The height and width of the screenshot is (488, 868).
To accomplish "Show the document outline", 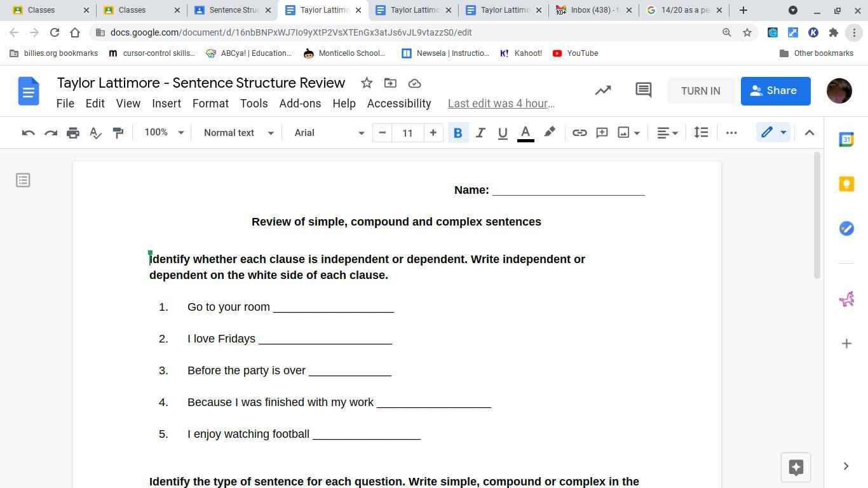I will [x=23, y=180].
